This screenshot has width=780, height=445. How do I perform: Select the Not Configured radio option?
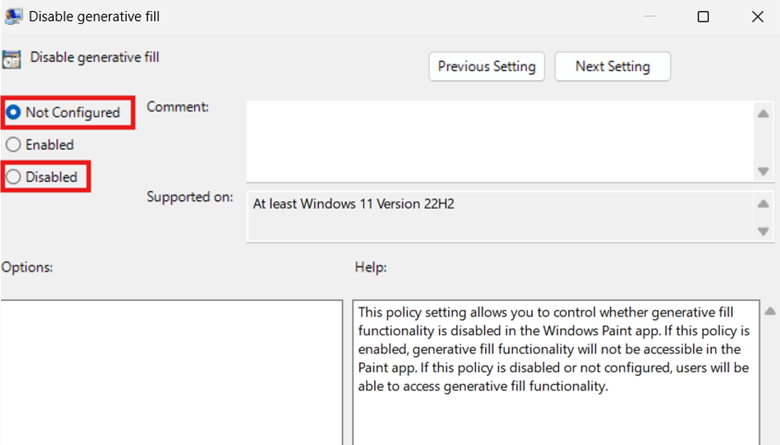(x=14, y=113)
